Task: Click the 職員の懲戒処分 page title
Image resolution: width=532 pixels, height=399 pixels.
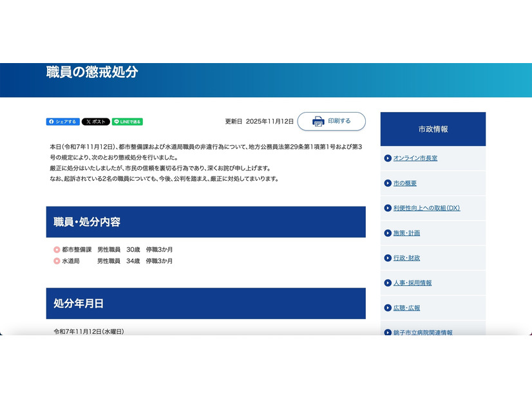Action: click(92, 72)
